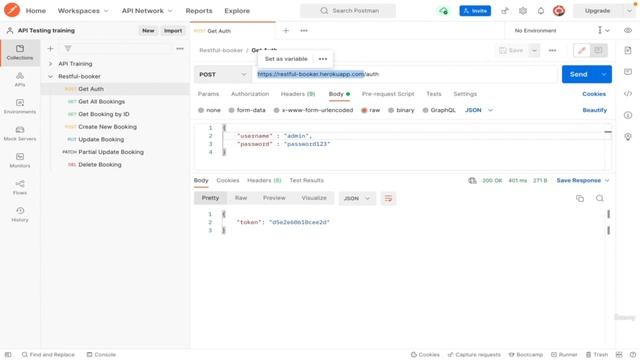Select the x-www-form-urlencoded body type
Image resolution: width=640 pixels, height=360 pixels.
[313, 110]
